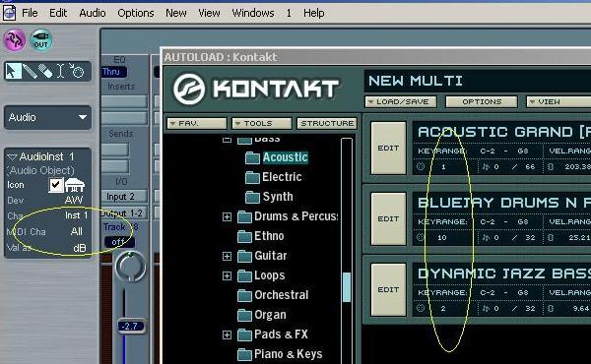Open the Audio layer dropdown
This screenshot has height=364, width=591.
(x=47, y=117)
